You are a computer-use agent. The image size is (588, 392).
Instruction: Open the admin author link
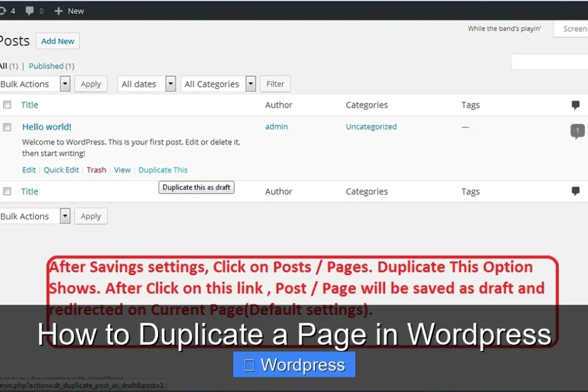[x=276, y=127]
